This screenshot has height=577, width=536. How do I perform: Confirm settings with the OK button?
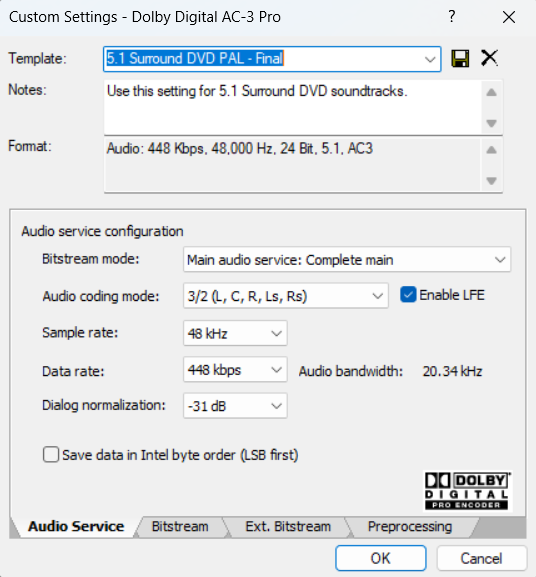pos(381,558)
